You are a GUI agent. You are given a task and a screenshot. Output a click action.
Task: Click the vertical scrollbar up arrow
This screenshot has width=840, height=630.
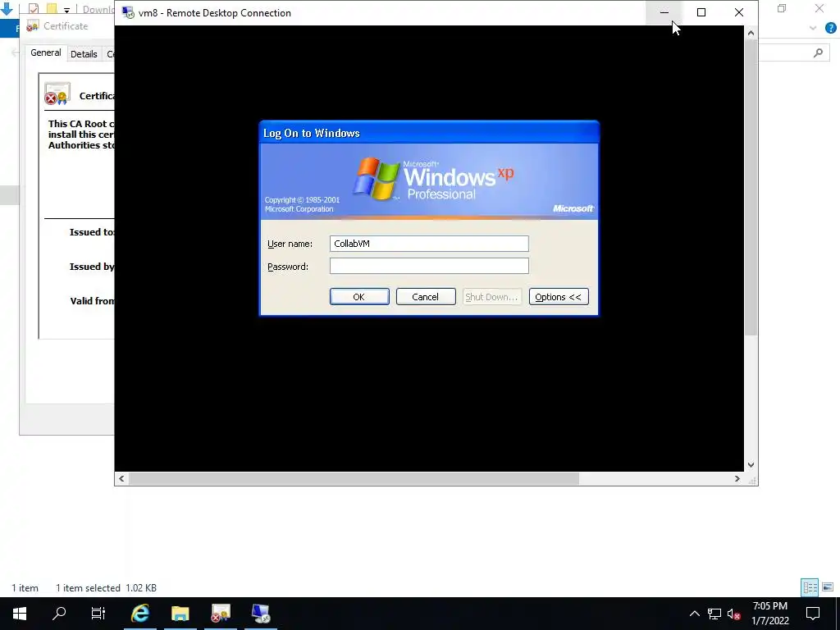point(751,33)
